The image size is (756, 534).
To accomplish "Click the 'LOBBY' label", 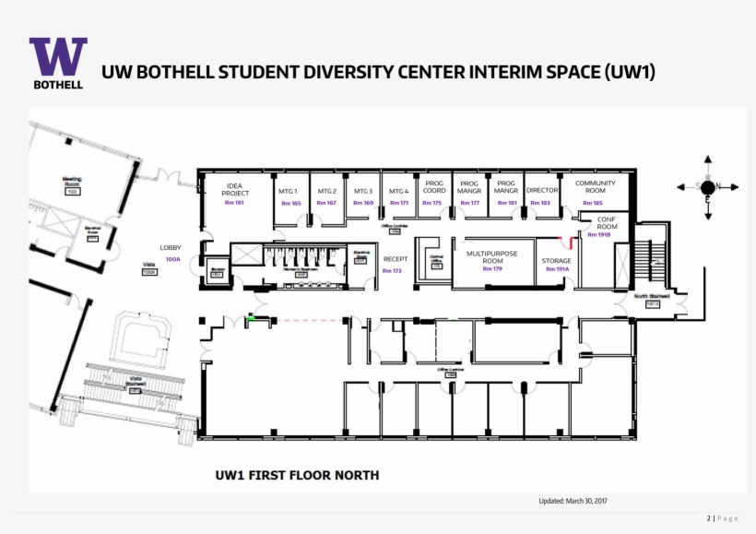I will click(x=171, y=247).
